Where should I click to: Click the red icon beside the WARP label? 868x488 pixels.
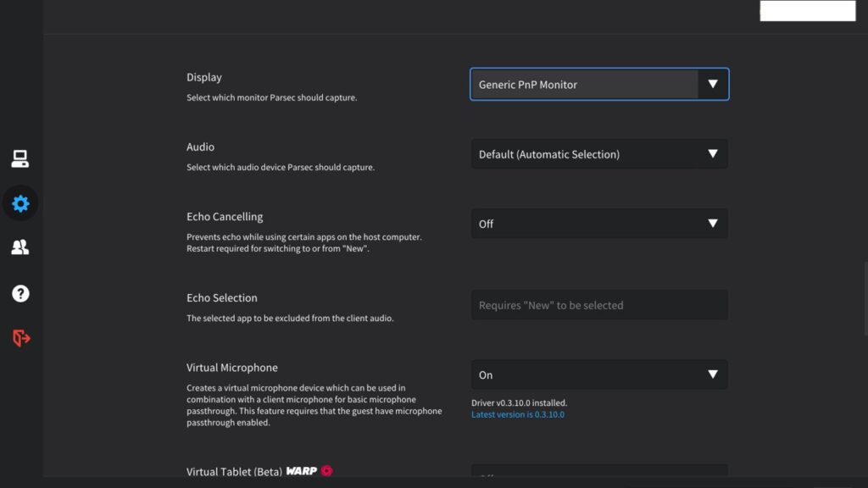[326, 471]
